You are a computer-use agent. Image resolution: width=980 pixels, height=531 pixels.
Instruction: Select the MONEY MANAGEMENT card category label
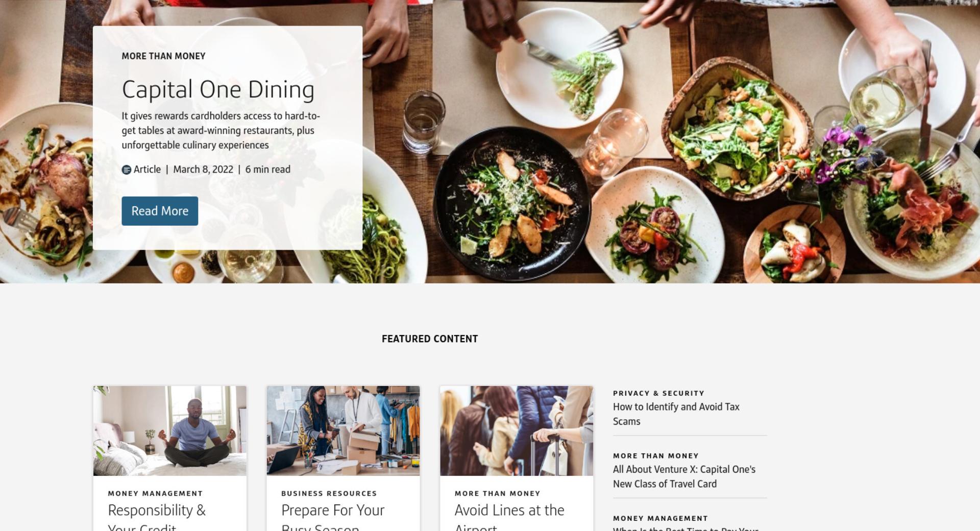pos(155,493)
